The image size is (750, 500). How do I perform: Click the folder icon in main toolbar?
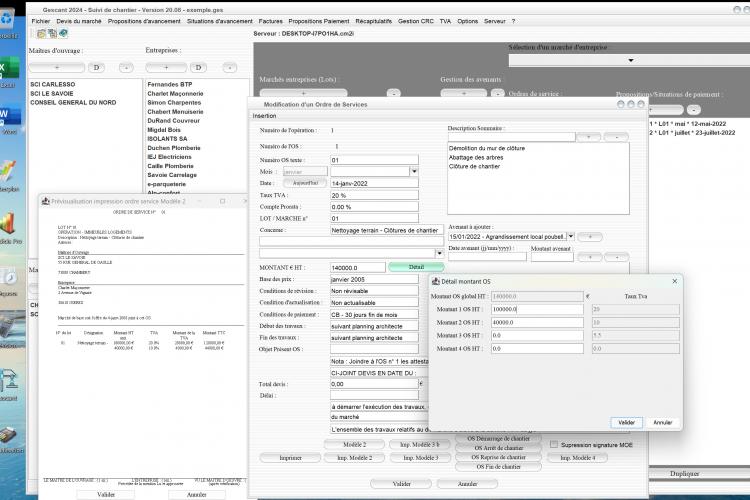click(x=41, y=33)
